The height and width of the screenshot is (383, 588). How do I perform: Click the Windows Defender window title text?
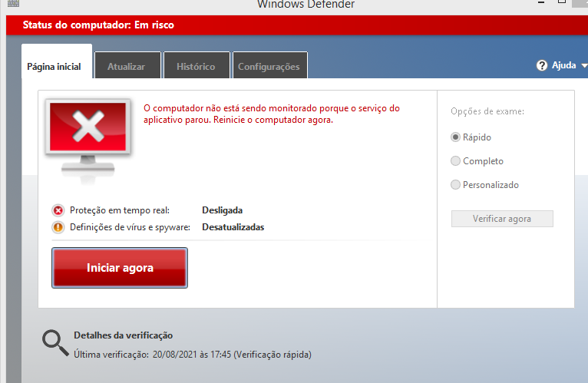click(x=306, y=4)
